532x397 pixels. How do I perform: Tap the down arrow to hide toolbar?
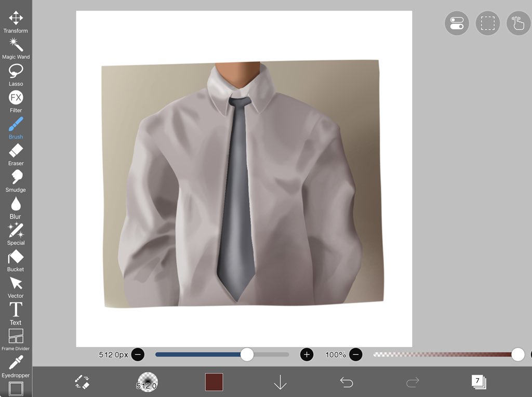click(280, 382)
